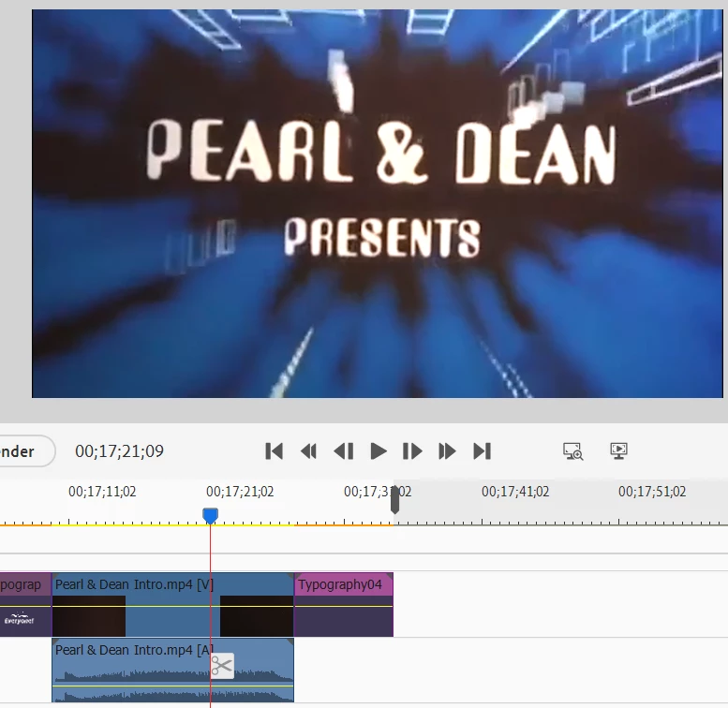Select the Typography04 clip
Image resolution: width=728 pixels, height=708 pixels.
(x=344, y=605)
